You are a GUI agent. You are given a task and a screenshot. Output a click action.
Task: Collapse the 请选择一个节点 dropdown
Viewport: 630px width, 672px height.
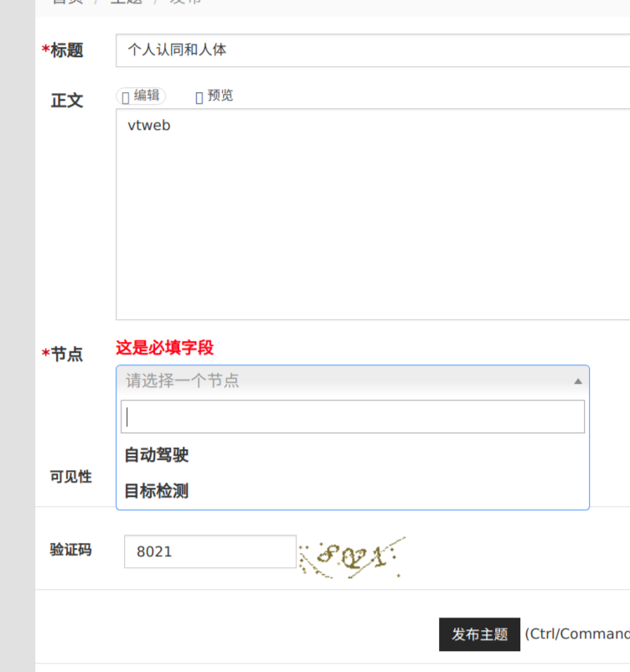click(x=353, y=380)
